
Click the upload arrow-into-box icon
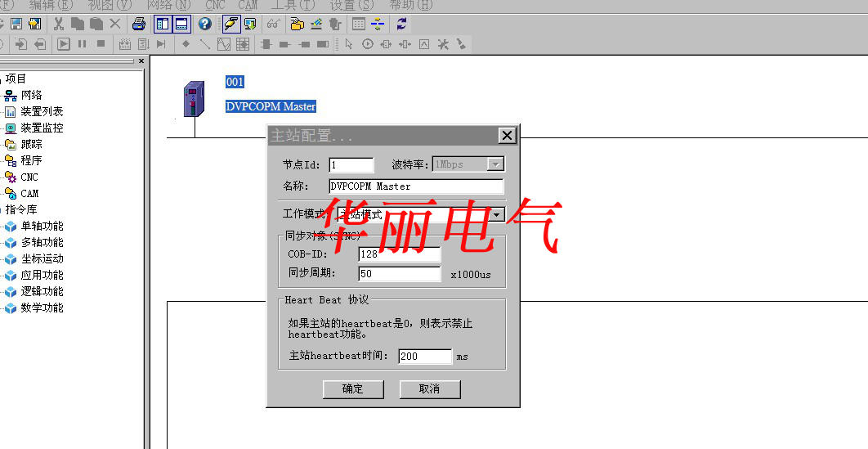[21, 43]
